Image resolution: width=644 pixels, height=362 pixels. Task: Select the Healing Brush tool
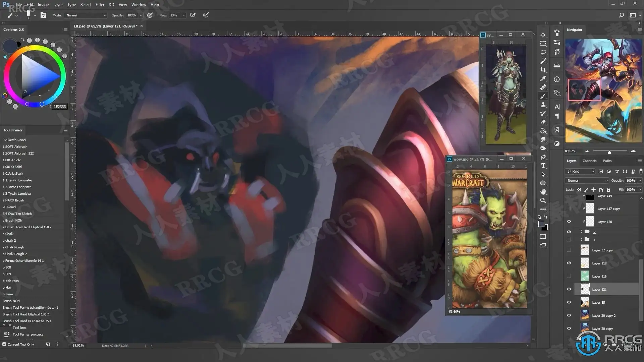tap(543, 87)
